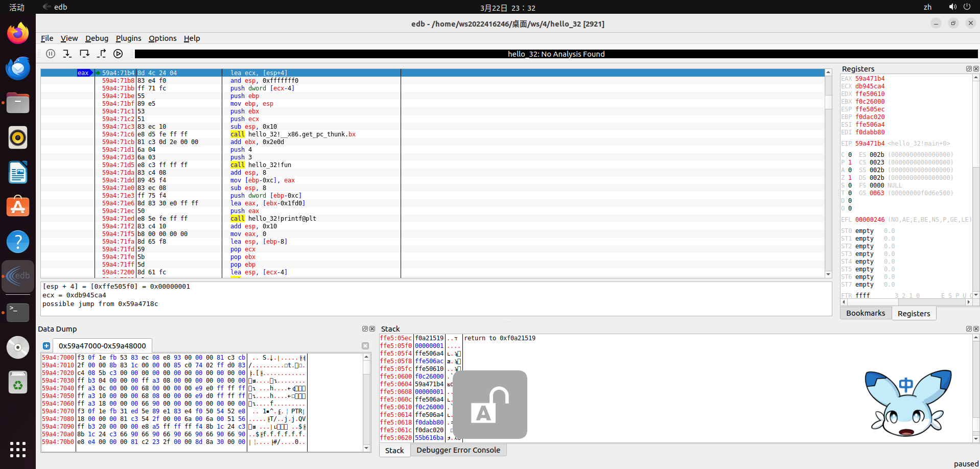The image size is (980, 469).
Task: Click the Step Into toolbar icon
Action: click(67, 54)
